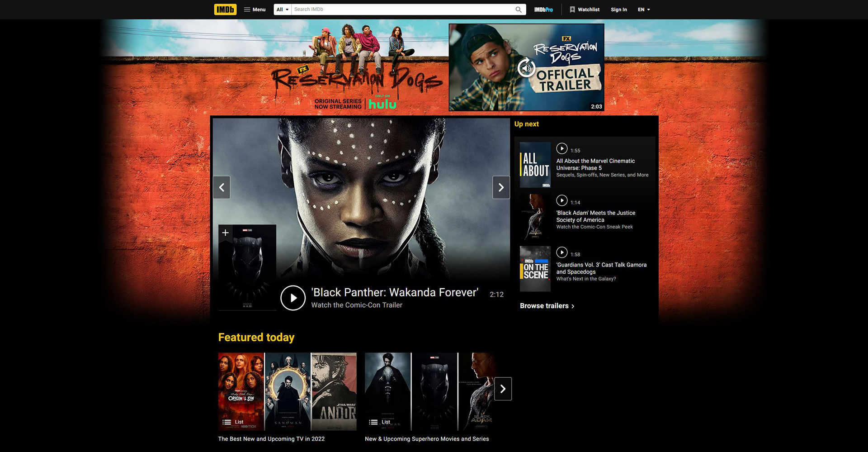868x452 pixels.
Task: Click Sign In
Action: 618,10
